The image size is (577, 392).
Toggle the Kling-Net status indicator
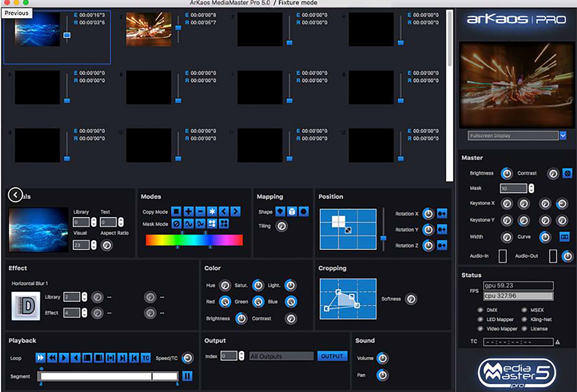(x=524, y=320)
